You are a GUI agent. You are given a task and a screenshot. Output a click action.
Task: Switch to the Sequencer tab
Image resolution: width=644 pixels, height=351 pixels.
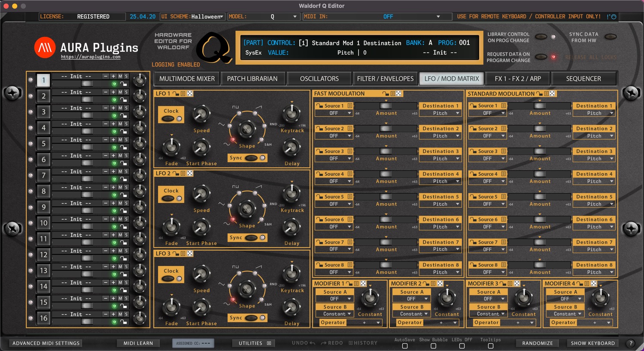[x=583, y=79]
